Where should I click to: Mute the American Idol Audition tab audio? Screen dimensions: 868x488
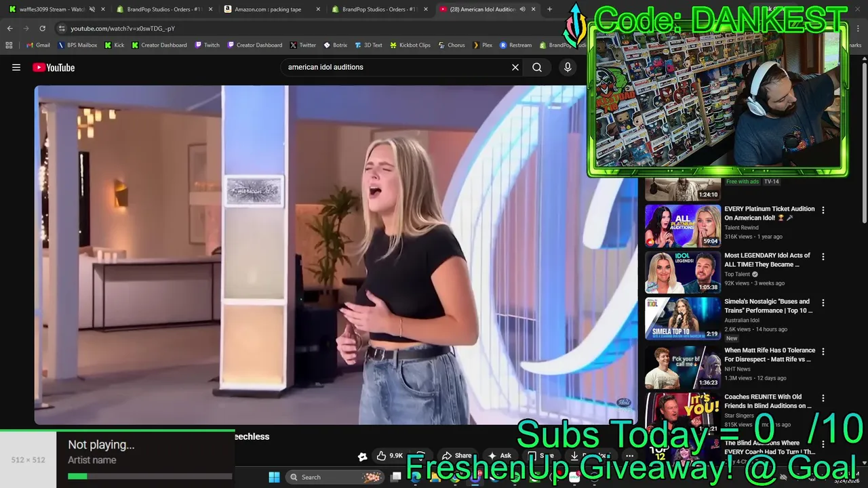point(523,9)
